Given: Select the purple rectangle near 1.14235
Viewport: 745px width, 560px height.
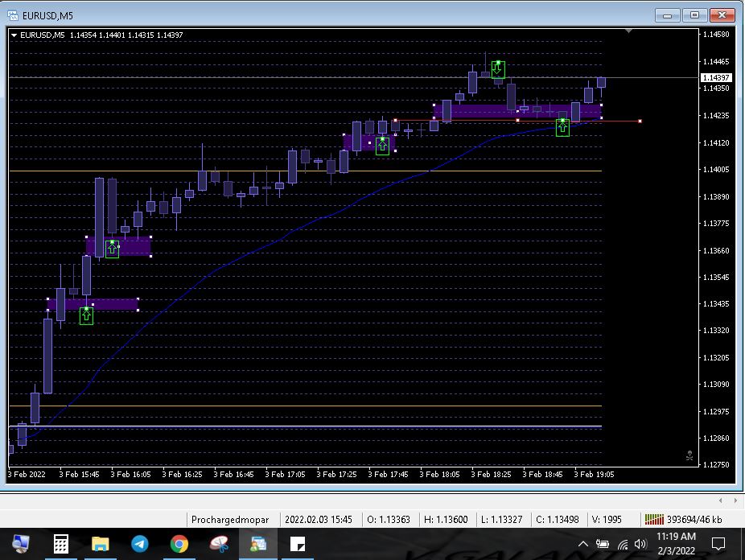Looking at the screenshot, I should 517,111.
